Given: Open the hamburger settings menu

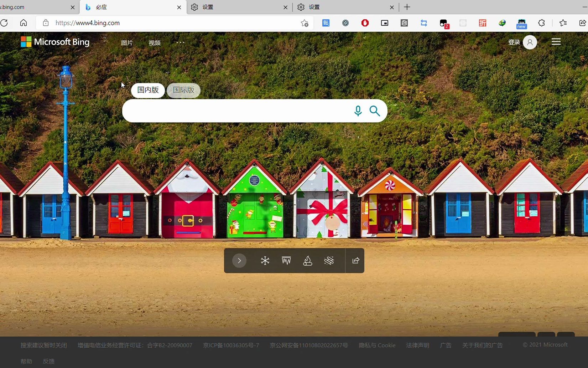Looking at the screenshot, I should 556,42.
